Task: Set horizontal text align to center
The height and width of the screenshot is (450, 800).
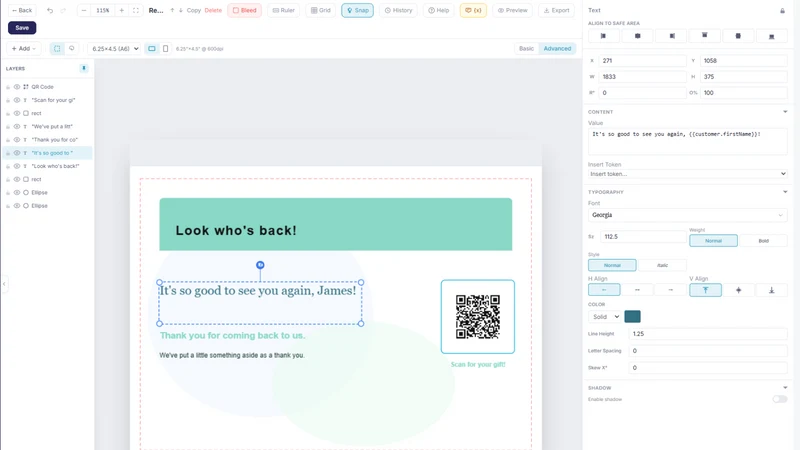Action: click(637, 290)
